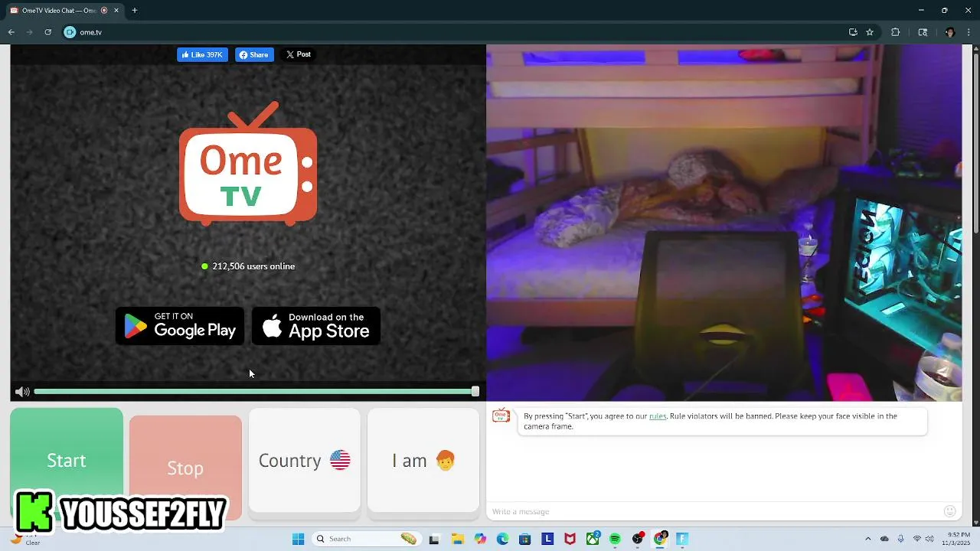This screenshot has width=980, height=551.
Task: Show hidden system tray icons
Action: pyautogui.click(x=867, y=539)
